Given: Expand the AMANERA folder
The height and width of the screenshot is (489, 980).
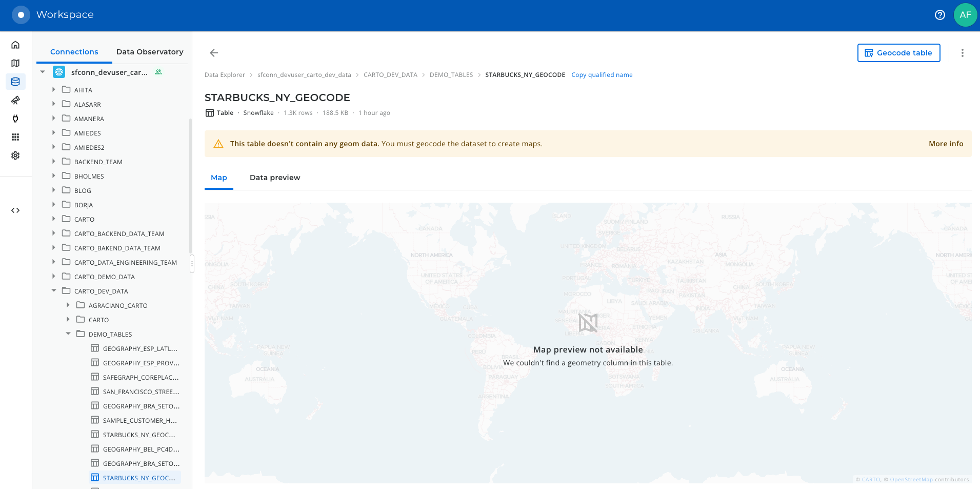Looking at the screenshot, I should point(53,118).
